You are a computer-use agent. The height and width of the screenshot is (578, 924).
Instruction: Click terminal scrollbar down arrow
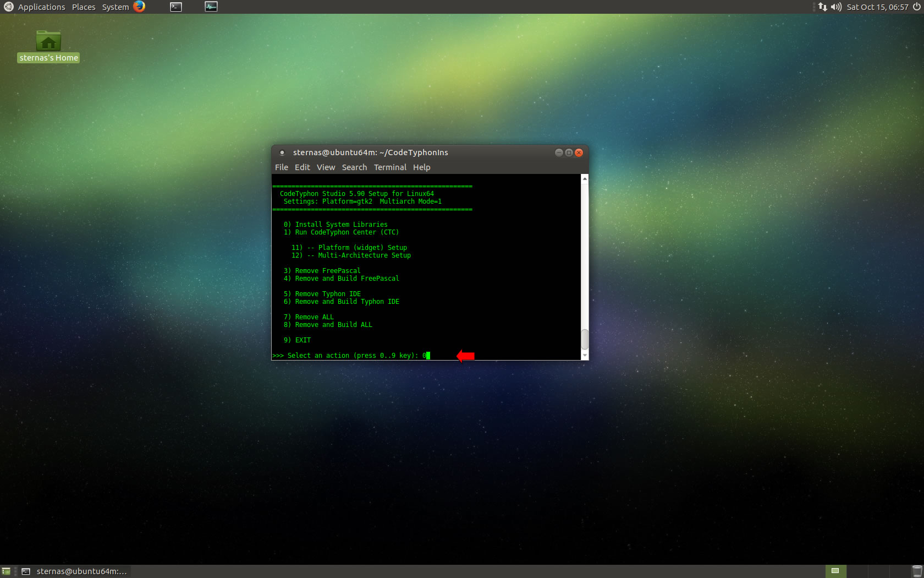point(585,356)
